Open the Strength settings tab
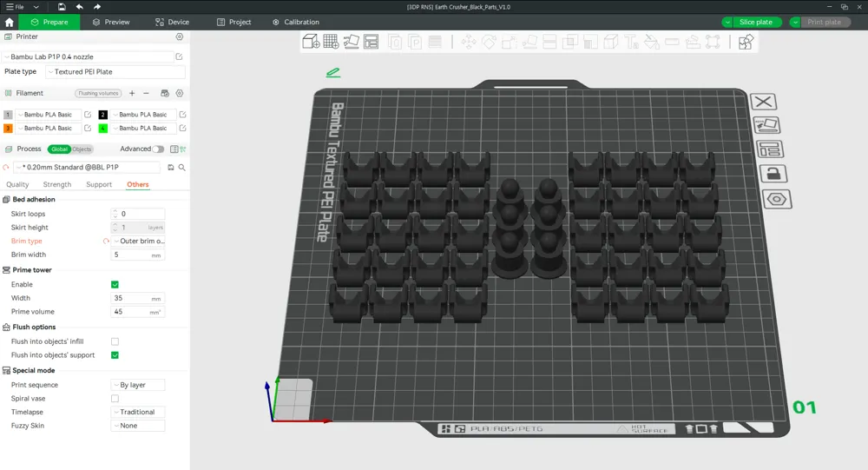 (57, 184)
